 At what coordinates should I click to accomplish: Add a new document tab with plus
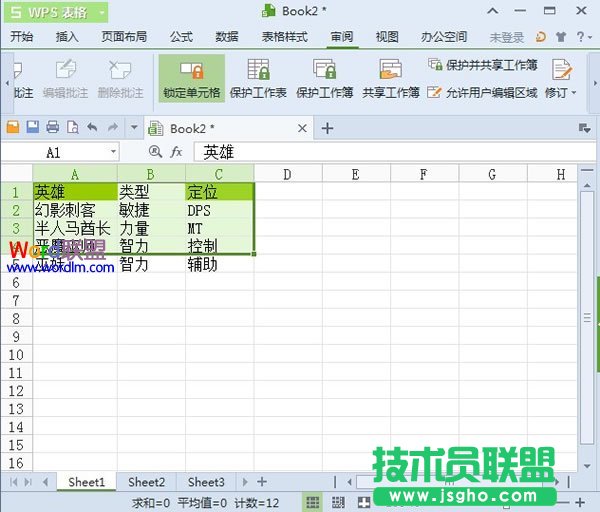(327, 128)
